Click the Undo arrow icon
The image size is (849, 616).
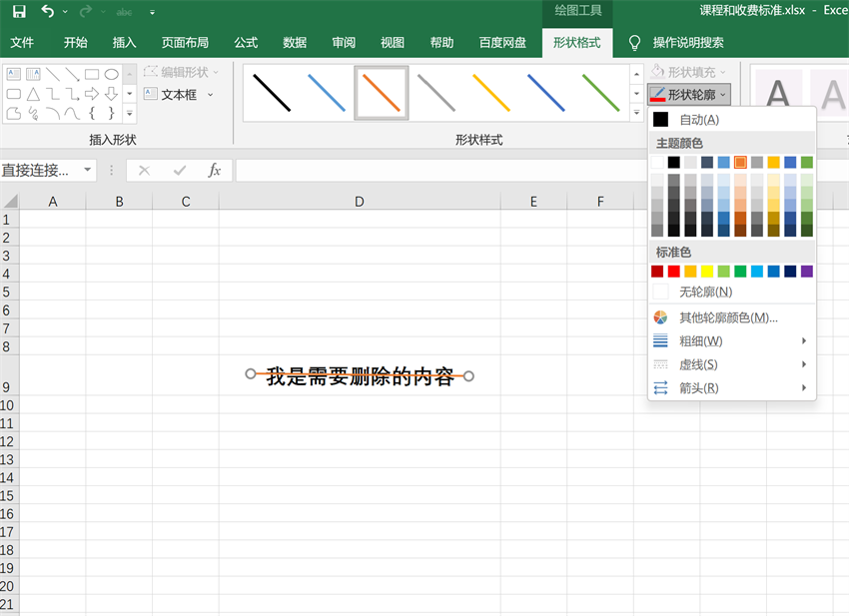(x=48, y=12)
